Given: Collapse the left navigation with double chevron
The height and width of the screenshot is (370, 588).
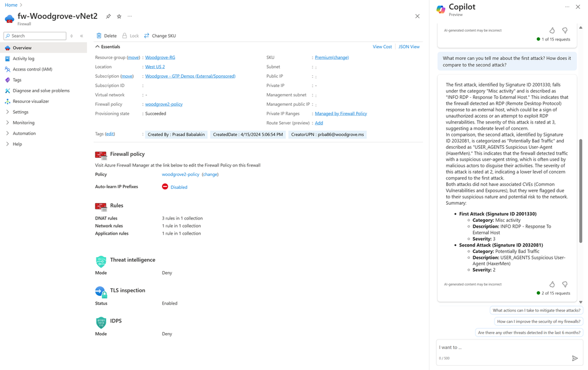Looking at the screenshot, I should click(81, 36).
